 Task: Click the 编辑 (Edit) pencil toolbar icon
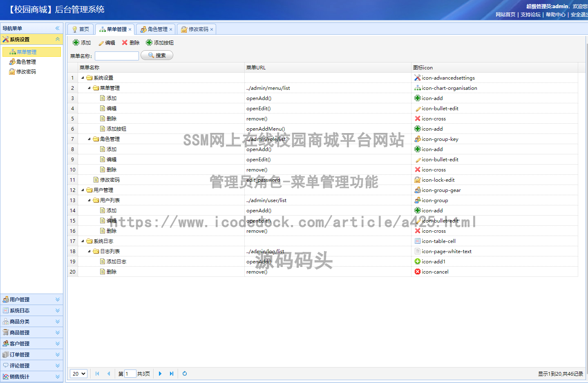101,42
